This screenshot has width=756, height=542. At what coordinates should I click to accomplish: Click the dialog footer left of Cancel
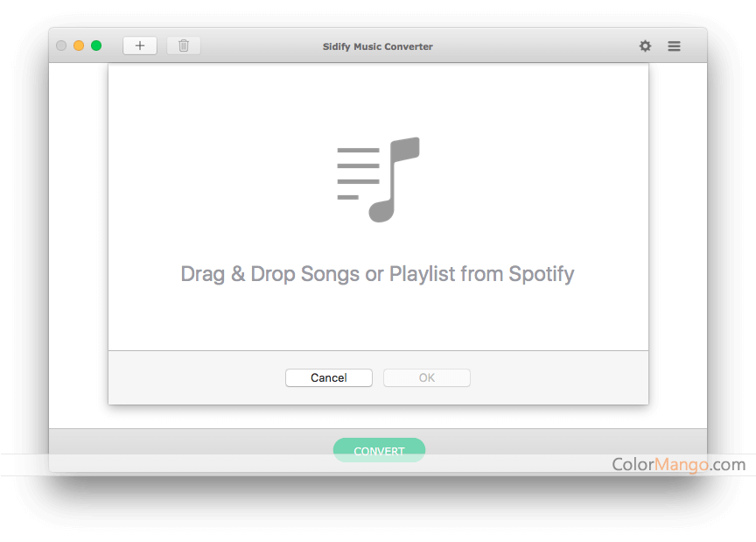tap(197, 378)
